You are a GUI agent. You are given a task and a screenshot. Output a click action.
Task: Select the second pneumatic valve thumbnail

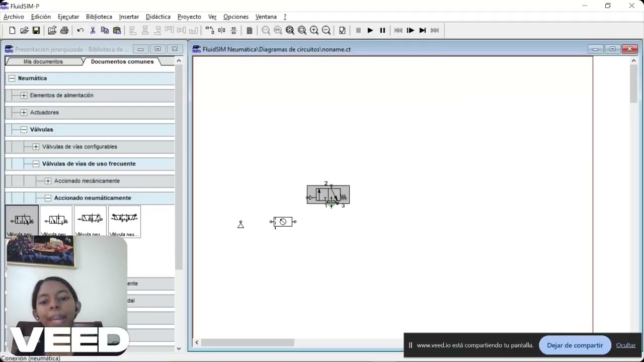[56, 221]
